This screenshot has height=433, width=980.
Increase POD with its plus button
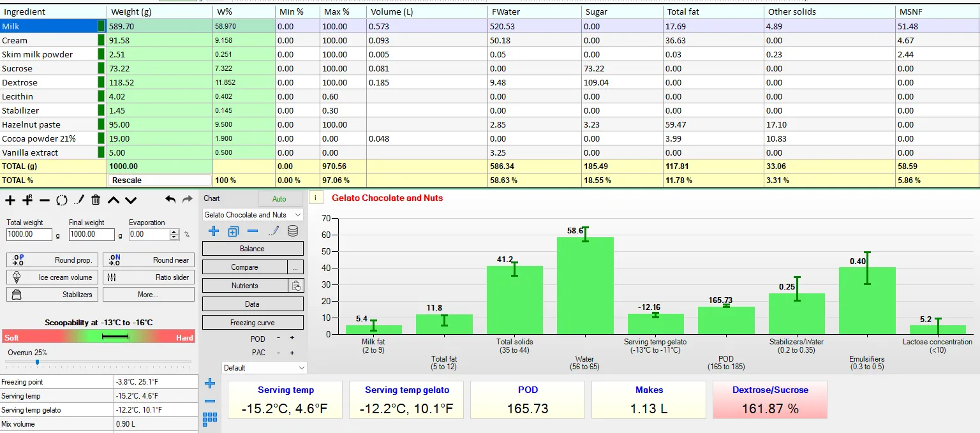pos(292,338)
